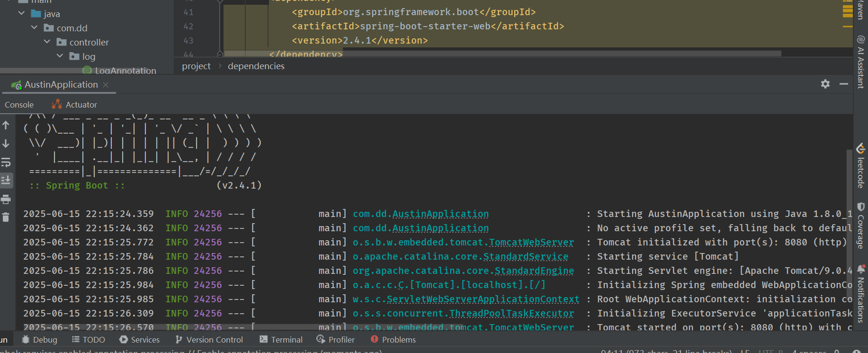Click the editor horizontal scrollbar
The height and width of the screenshot is (353, 868).
click(502, 54)
